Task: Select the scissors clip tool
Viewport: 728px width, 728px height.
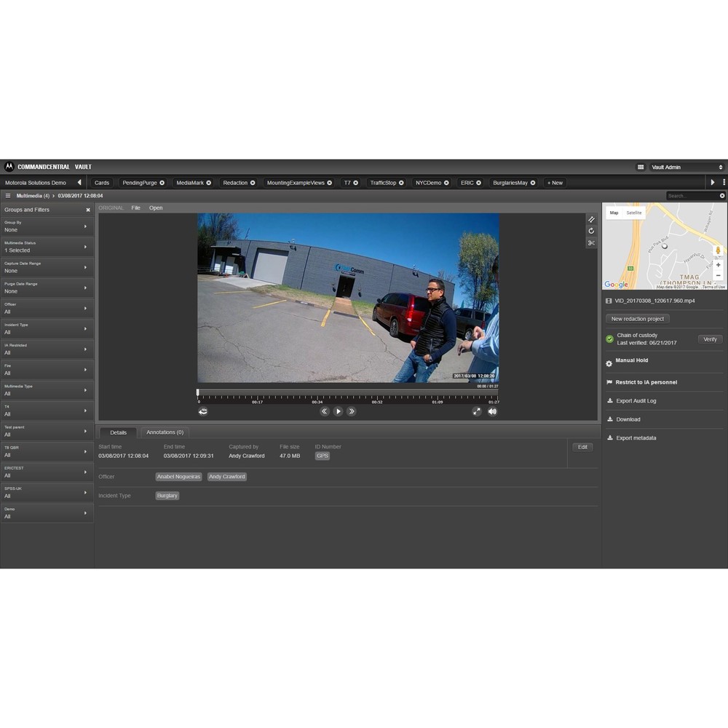Action: coord(591,243)
